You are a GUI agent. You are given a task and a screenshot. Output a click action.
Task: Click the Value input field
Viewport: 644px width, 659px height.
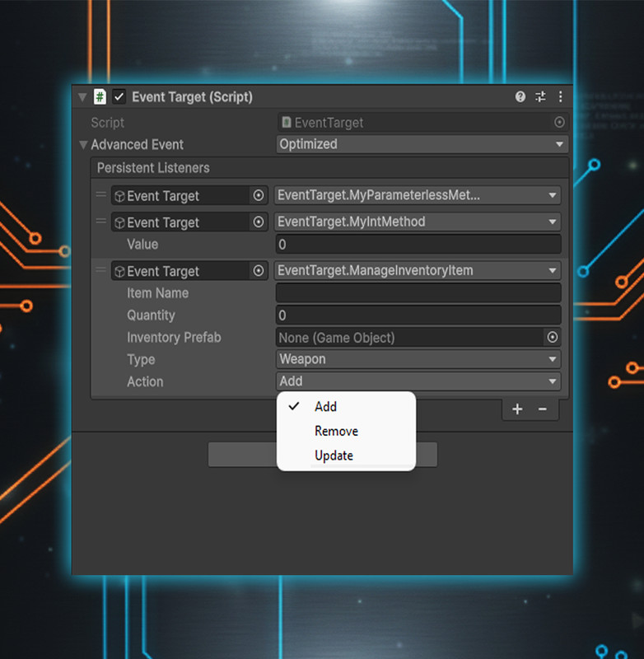coord(418,244)
